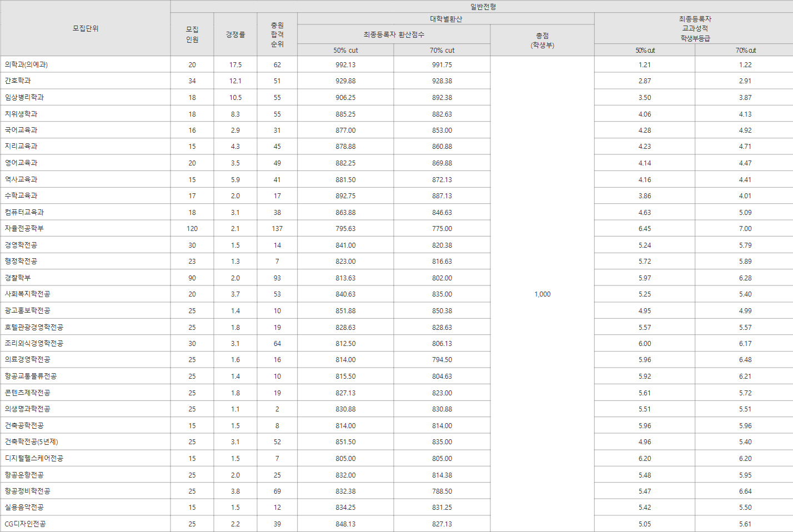
Task: Click the 70% cut column header
Action: tap(441, 49)
